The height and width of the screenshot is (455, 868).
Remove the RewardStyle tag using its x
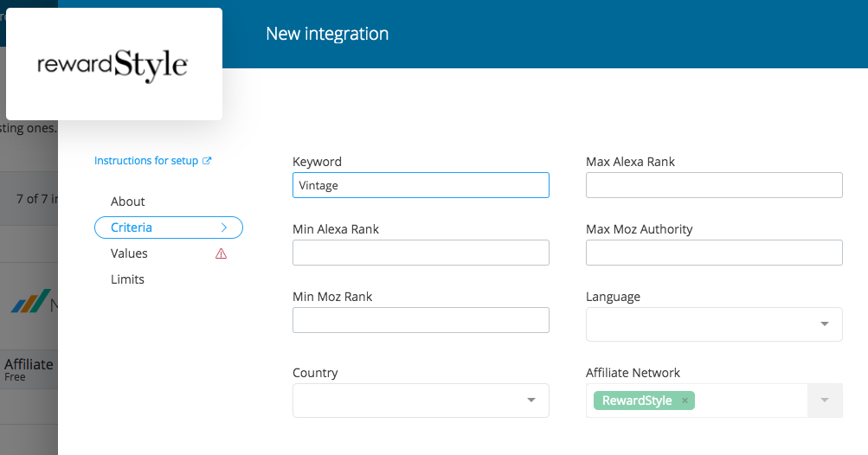coord(685,401)
